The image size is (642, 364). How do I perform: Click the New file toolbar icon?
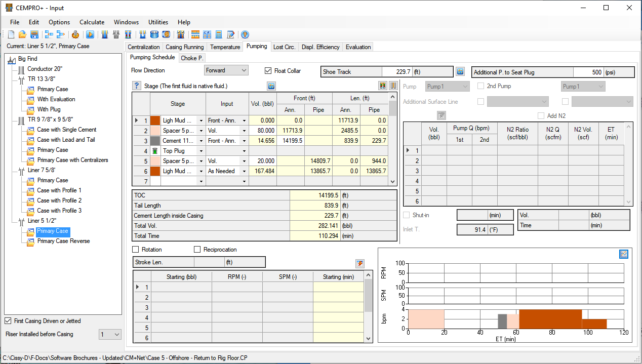pos(11,34)
